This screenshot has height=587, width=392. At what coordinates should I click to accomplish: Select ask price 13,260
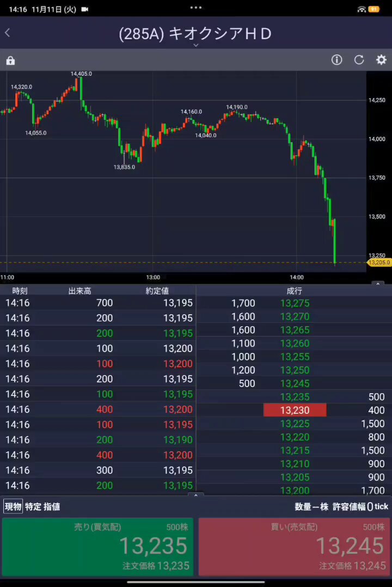[295, 344]
